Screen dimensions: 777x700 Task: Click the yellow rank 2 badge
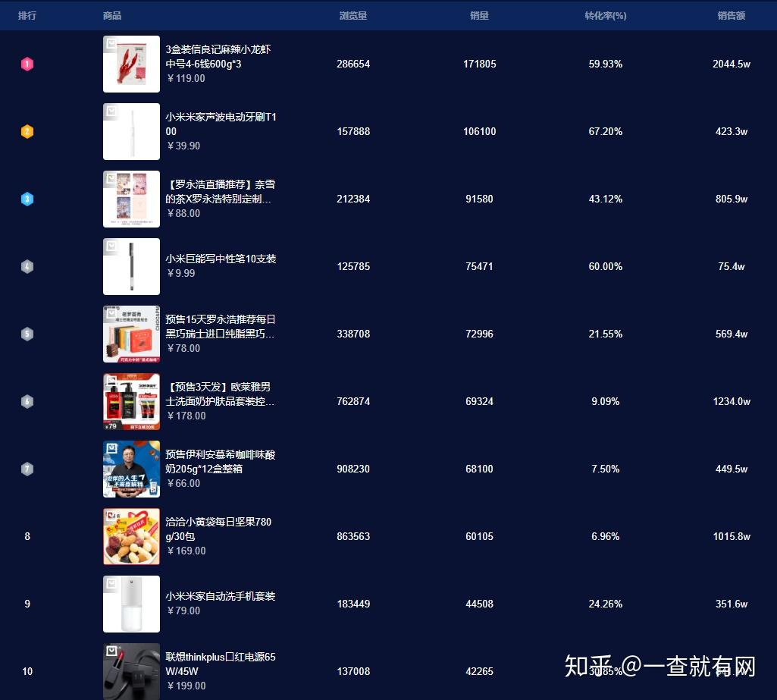pos(27,131)
